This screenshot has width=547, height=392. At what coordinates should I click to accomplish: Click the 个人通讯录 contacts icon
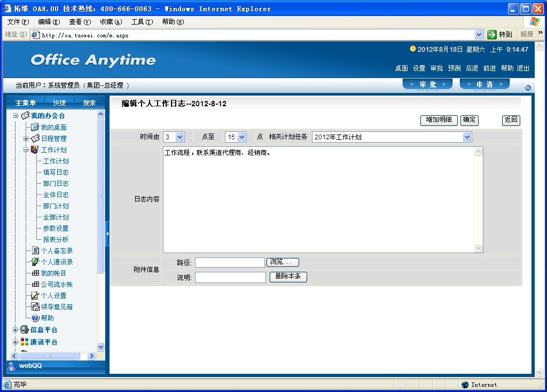point(35,262)
